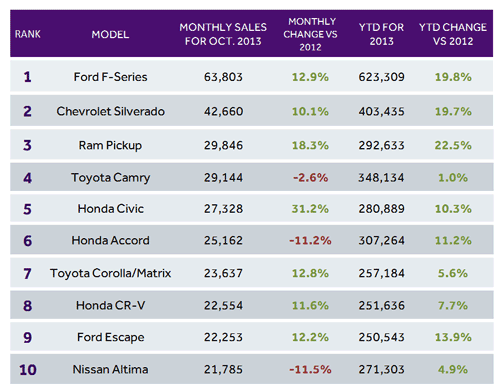Select the Ram Pickup model cell

point(110,145)
